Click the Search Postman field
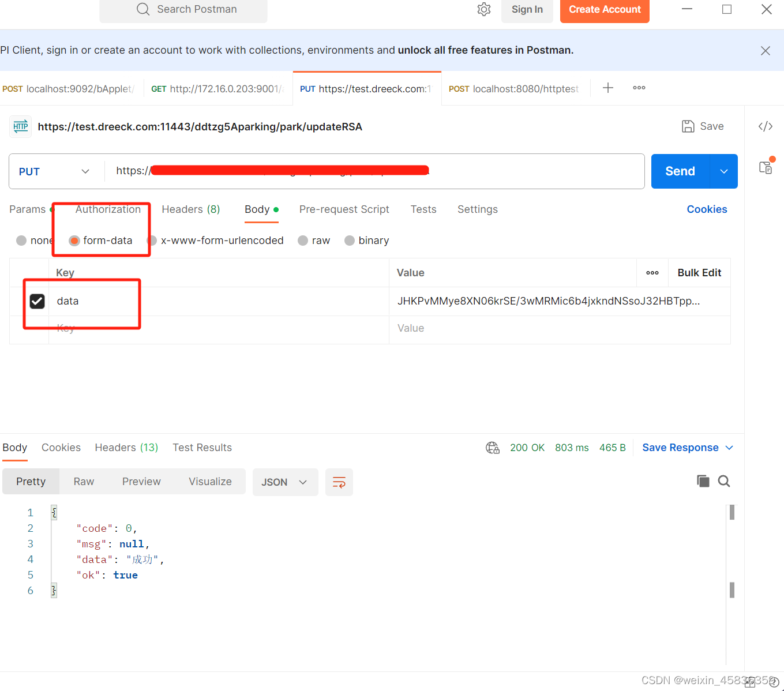The image size is (784, 691). [x=183, y=10]
